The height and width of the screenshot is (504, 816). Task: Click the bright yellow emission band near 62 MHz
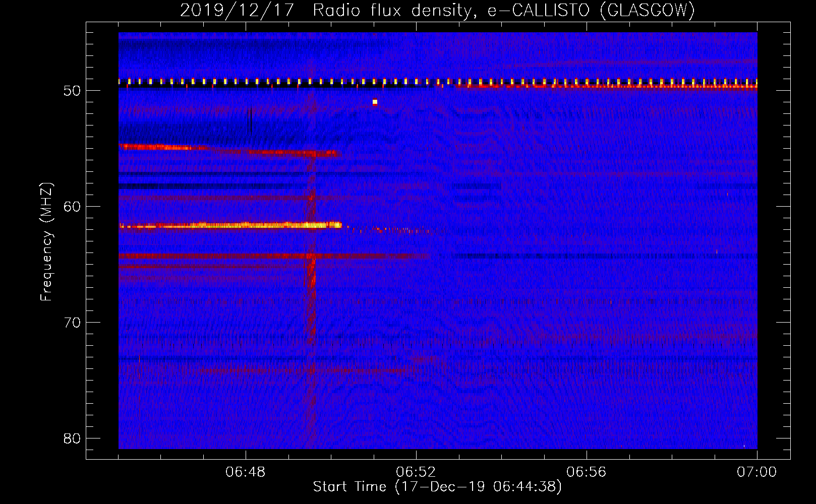tap(230, 225)
